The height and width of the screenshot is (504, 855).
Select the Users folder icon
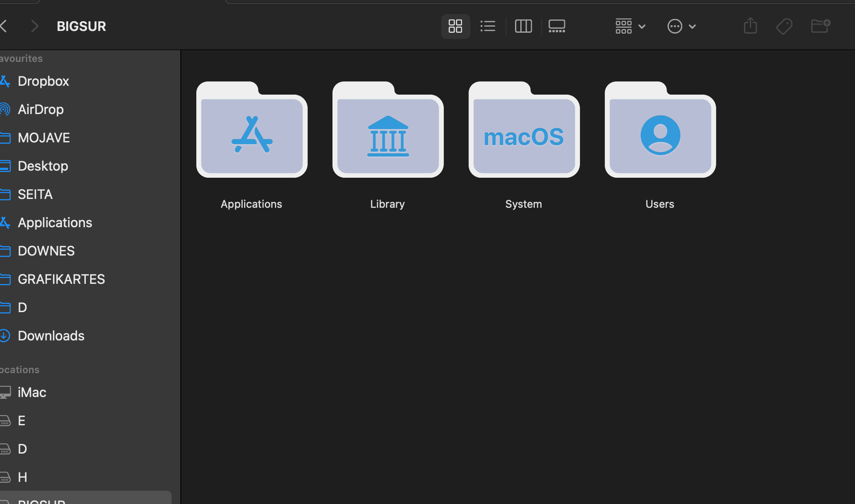(660, 130)
